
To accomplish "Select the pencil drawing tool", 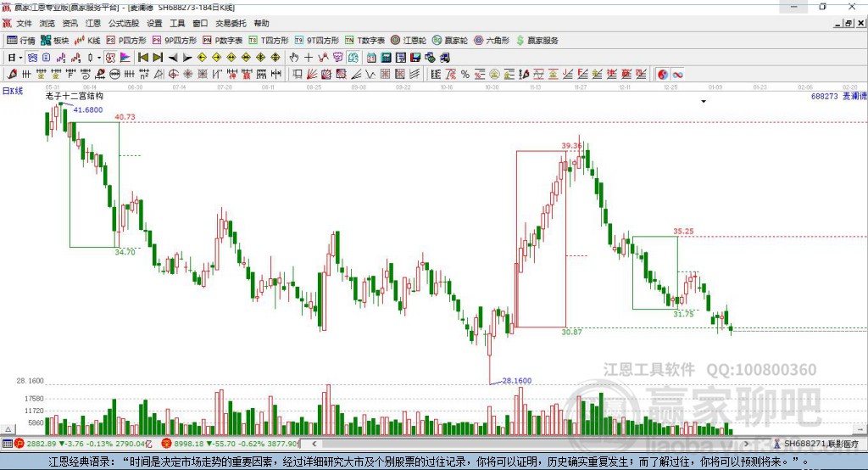I will (12, 75).
